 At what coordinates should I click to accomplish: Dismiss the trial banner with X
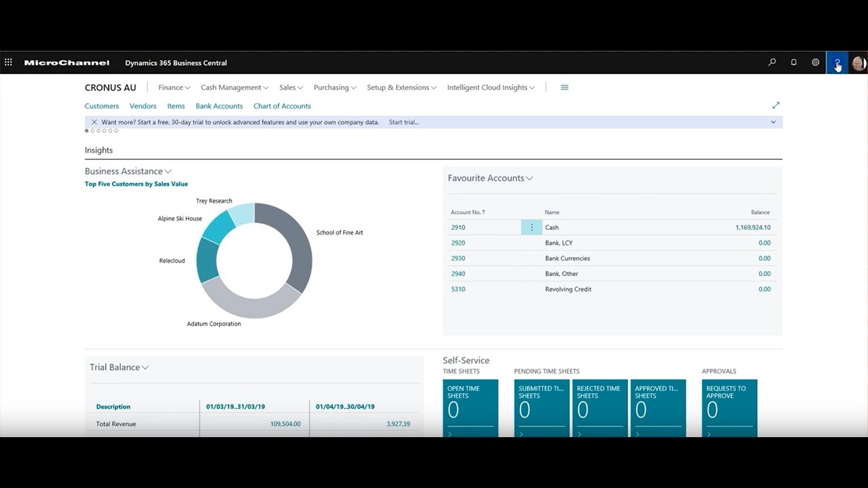tap(94, 122)
